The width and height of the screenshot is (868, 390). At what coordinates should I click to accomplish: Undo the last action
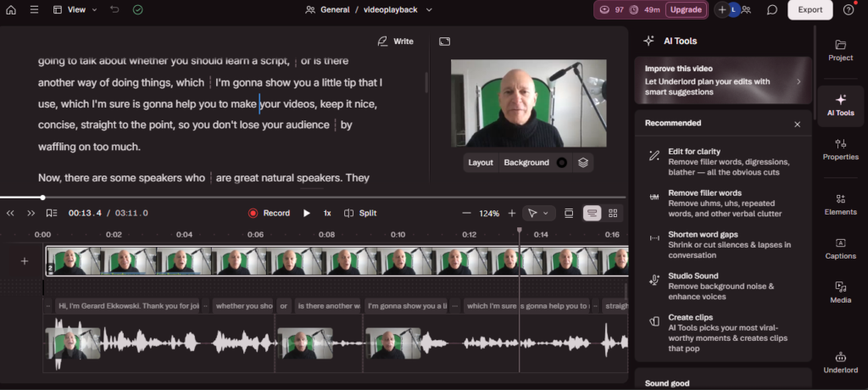114,9
